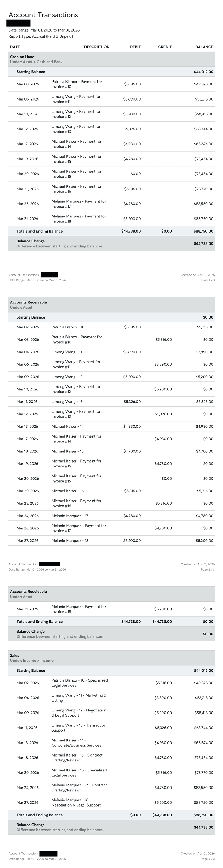Click Michael Kaiser - 14 - Corporate/Business Services description
Screen dimensions: 223x868
tap(76, 743)
